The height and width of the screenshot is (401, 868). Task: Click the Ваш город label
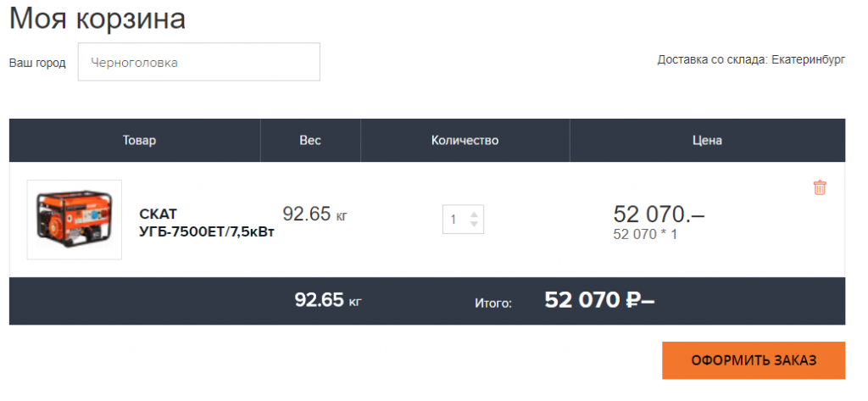[37, 63]
